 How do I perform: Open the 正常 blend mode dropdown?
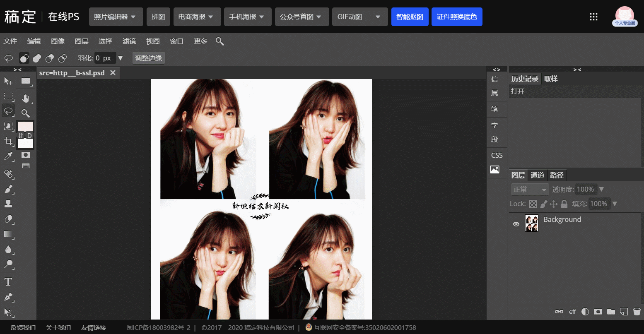[x=530, y=190]
